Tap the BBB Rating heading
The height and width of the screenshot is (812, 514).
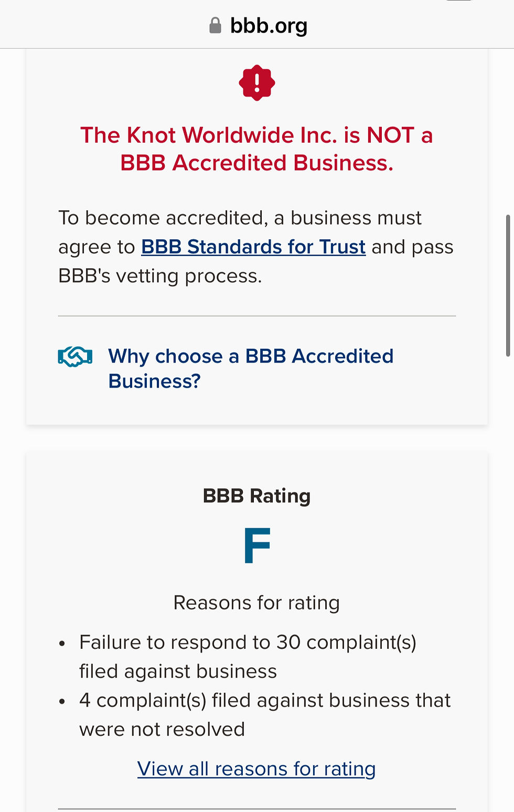pyautogui.click(x=256, y=495)
